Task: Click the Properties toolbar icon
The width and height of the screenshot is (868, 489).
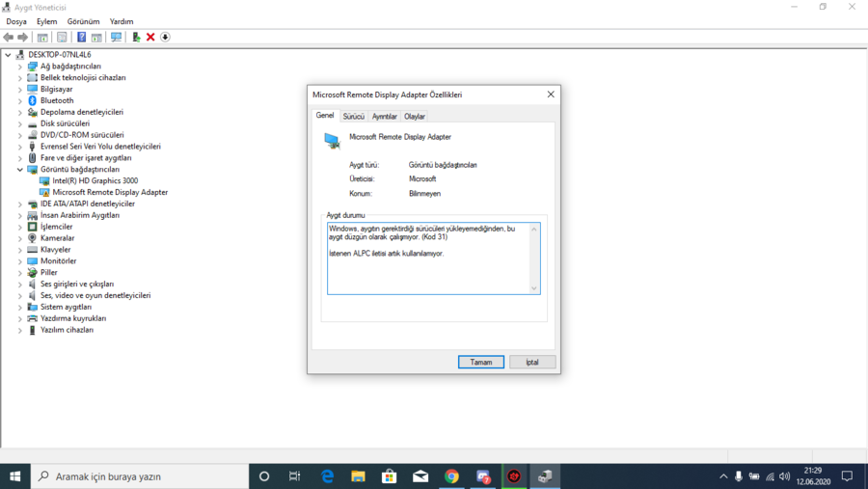Action: tap(62, 37)
